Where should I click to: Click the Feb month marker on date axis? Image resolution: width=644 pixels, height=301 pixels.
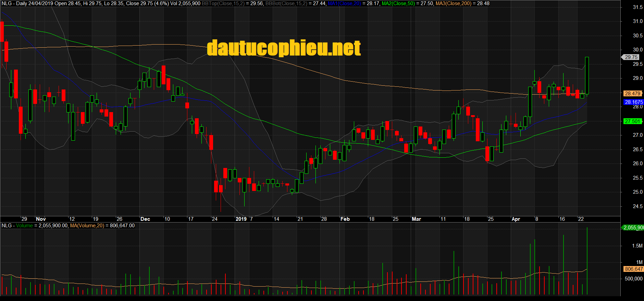point(345,219)
